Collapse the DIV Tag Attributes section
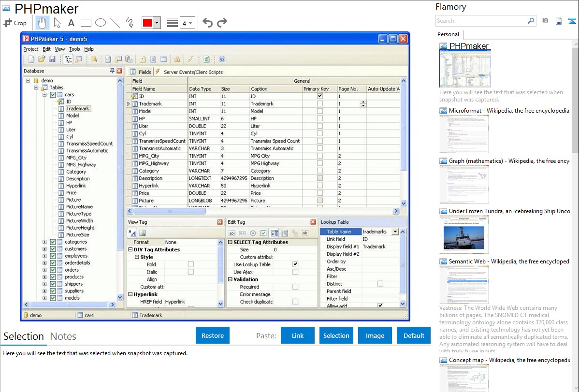 coord(130,249)
